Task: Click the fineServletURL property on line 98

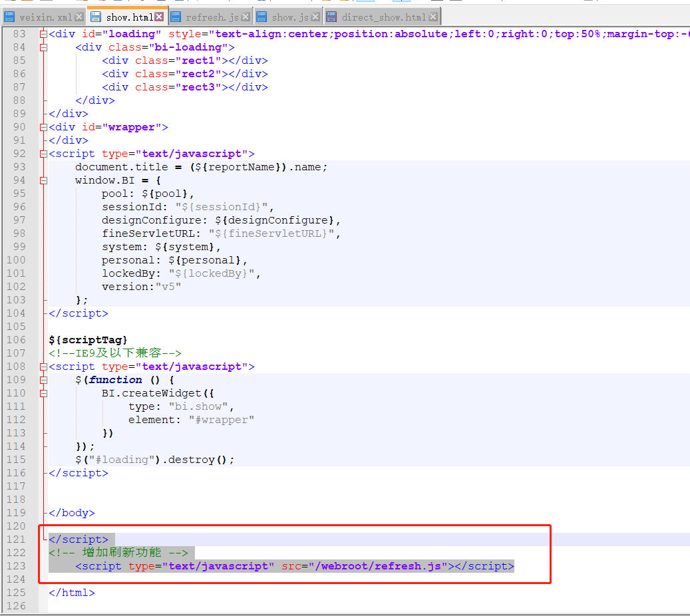Action: [x=222, y=233]
